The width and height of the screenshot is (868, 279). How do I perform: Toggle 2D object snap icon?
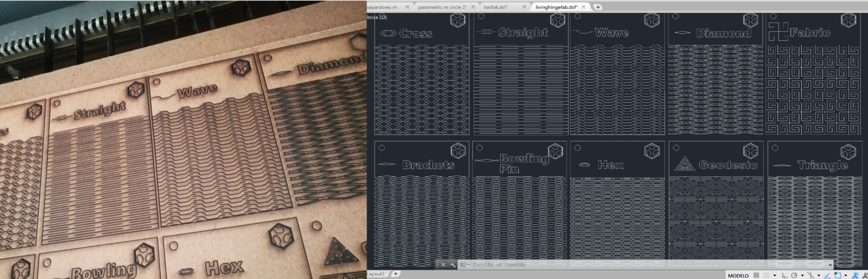(x=838, y=276)
